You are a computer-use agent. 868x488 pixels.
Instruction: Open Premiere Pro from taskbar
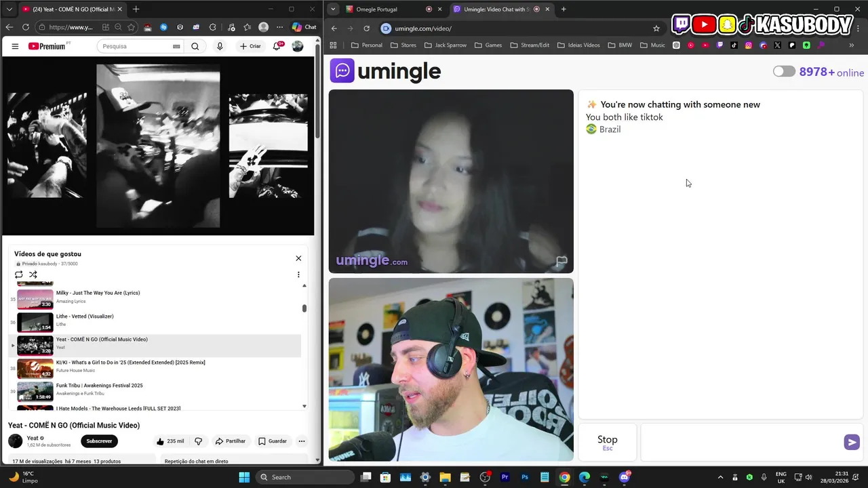505,477
